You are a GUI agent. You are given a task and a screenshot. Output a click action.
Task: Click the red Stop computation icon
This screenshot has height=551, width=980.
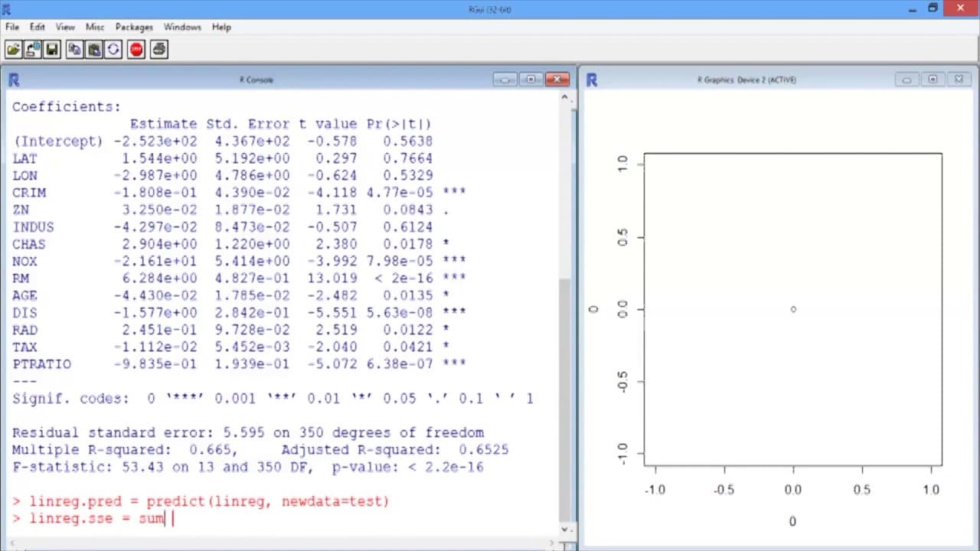click(136, 50)
